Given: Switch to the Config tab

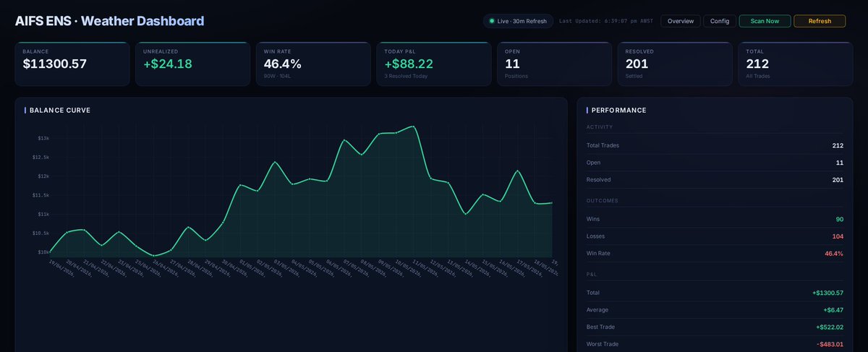Looking at the screenshot, I should pyautogui.click(x=720, y=21).
